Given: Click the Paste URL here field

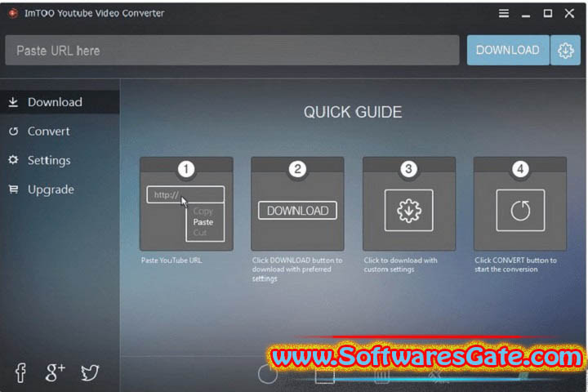Looking at the screenshot, I should coord(232,51).
